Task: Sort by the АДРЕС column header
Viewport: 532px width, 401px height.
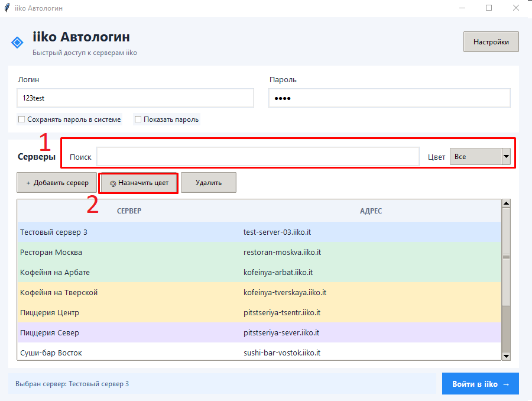Action: click(371, 211)
